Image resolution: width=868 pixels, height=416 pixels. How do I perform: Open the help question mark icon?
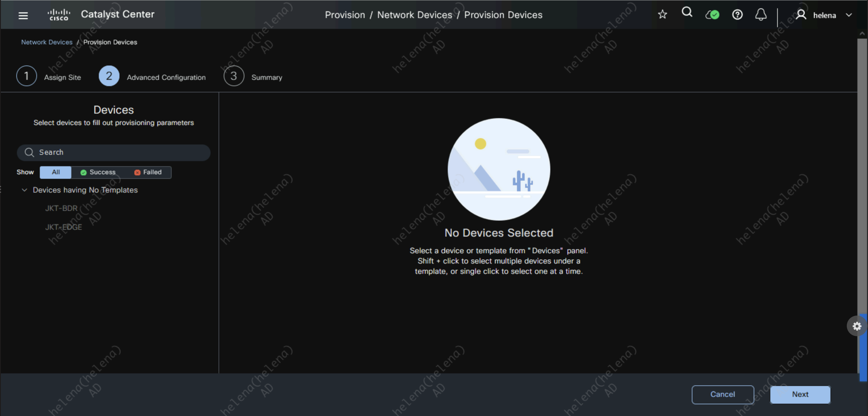[737, 15]
